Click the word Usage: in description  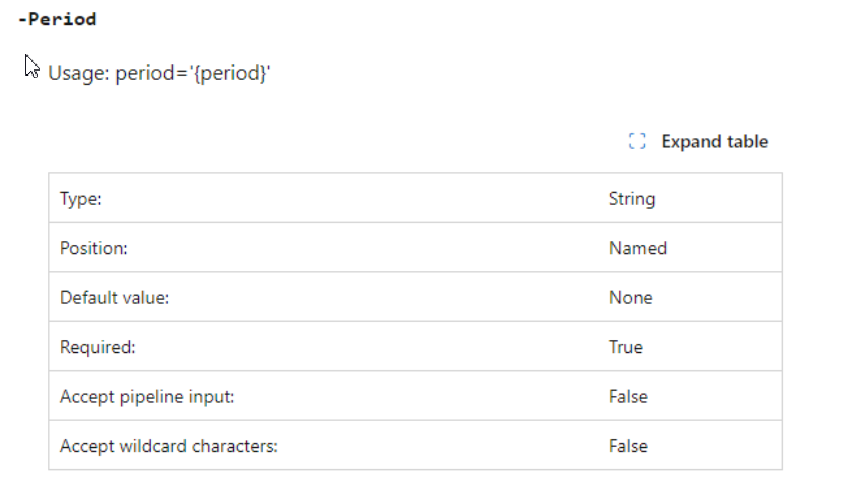click(x=79, y=73)
